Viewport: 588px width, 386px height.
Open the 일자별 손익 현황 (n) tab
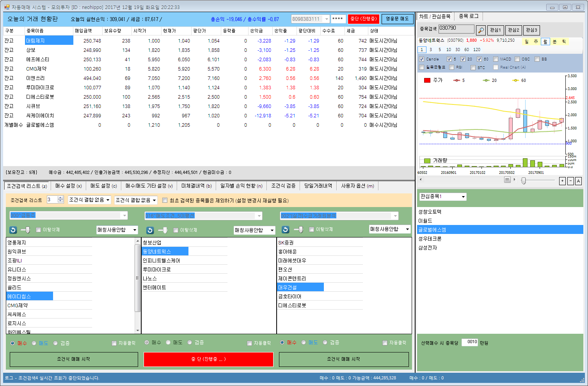[241, 186]
